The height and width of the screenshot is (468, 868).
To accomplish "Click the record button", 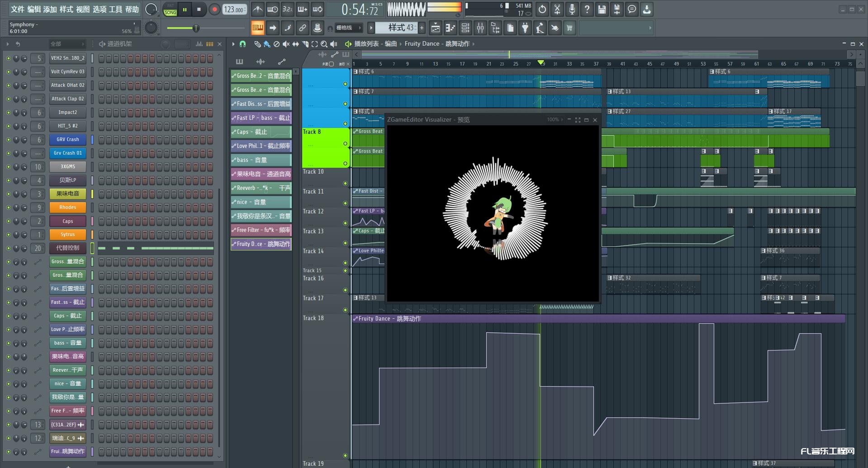I will [214, 9].
